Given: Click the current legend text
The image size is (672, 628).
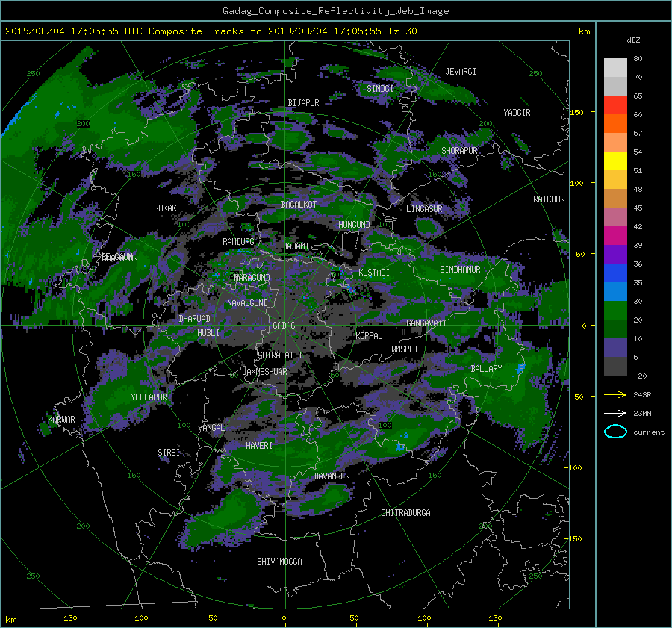Looking at the screenshot, I should coord(649,432).
